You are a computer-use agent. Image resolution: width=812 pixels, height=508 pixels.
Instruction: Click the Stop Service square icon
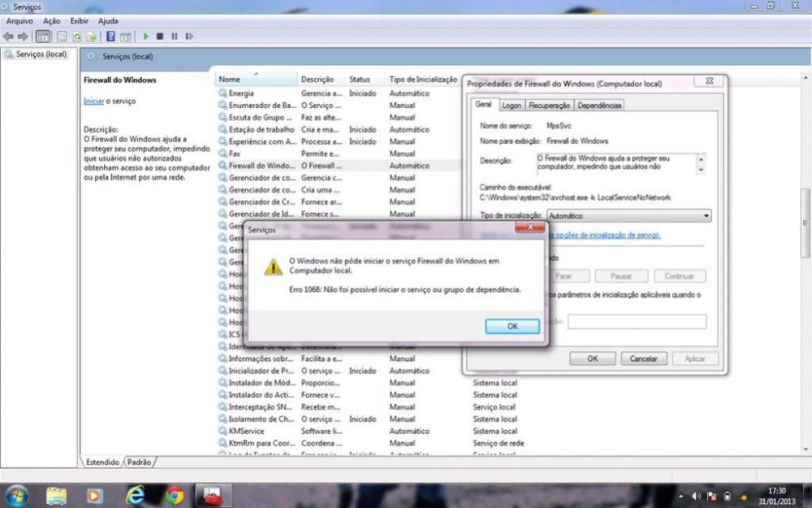pyautogui.click(x=160, y=37)
